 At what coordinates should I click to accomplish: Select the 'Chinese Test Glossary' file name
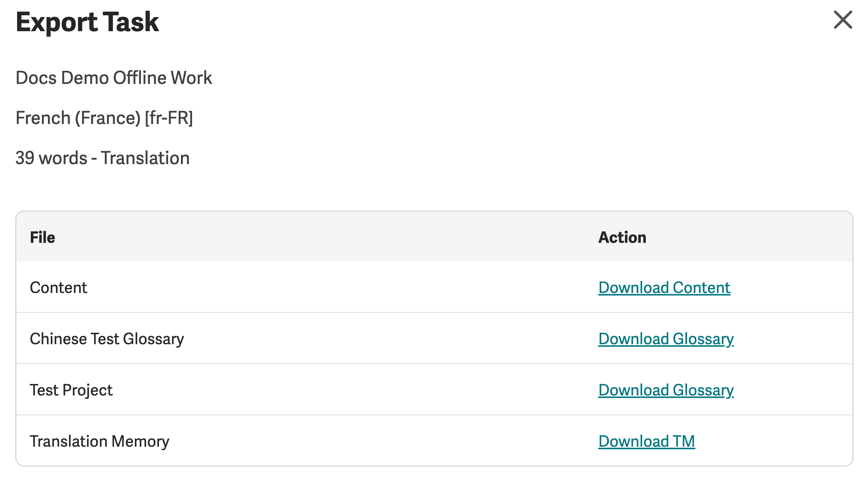[107, 339]
